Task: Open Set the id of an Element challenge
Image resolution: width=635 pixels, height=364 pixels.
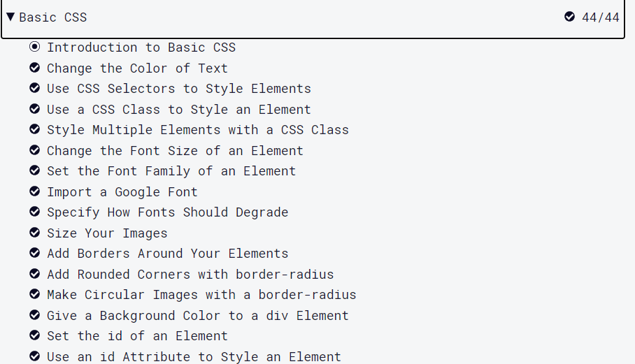Action: tap(137, 336)
